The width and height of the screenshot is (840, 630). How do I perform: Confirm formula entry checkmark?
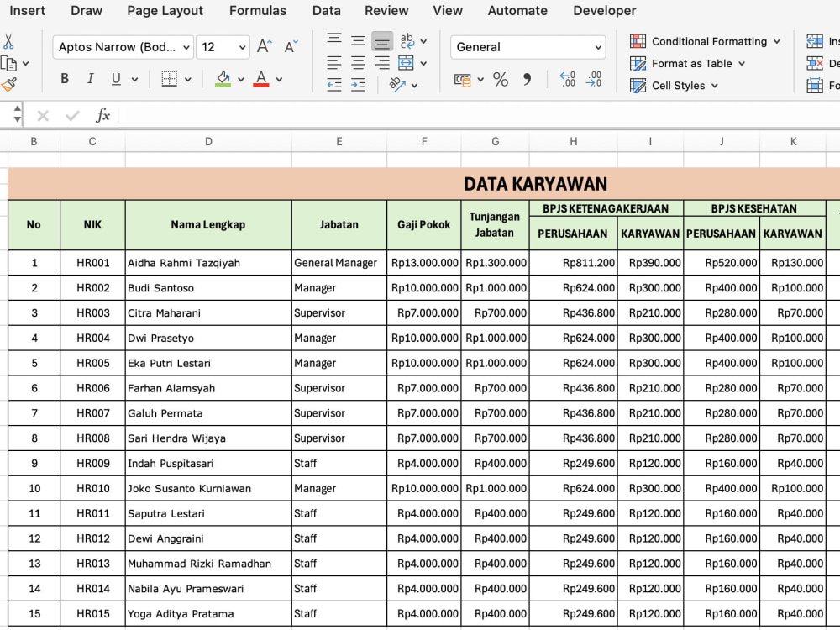click(72, 115)
